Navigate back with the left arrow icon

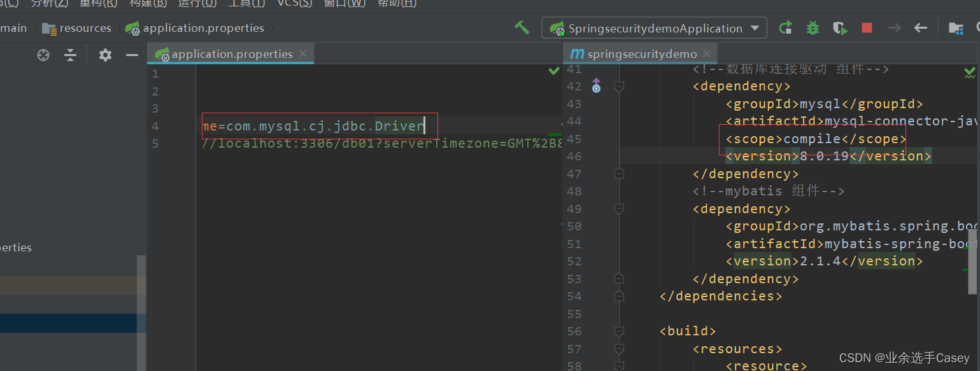click(920, 28)
